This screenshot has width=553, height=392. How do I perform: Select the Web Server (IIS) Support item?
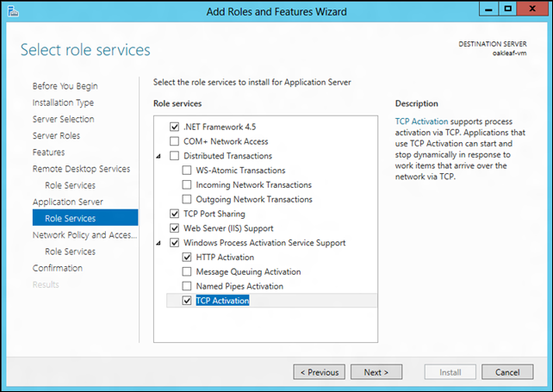click(x=228, y=228)
